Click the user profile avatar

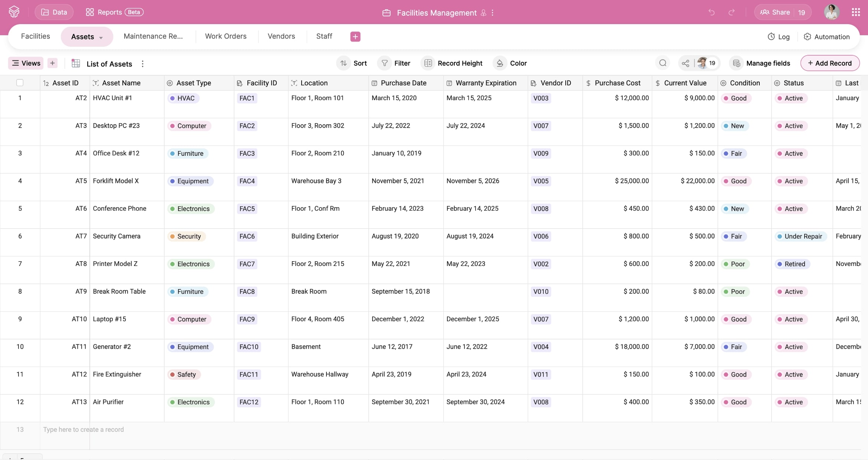[831, 12]
